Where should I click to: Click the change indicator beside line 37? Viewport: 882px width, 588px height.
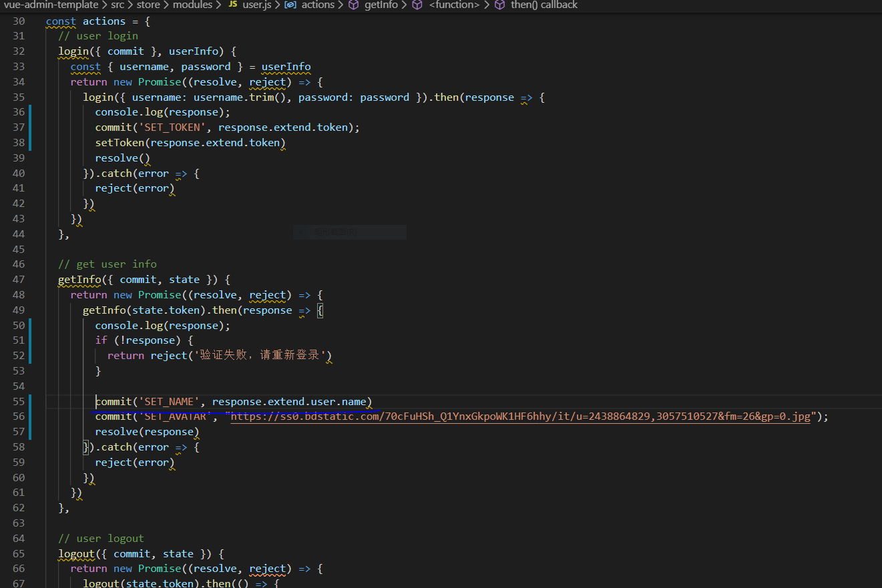click(29, 127)
